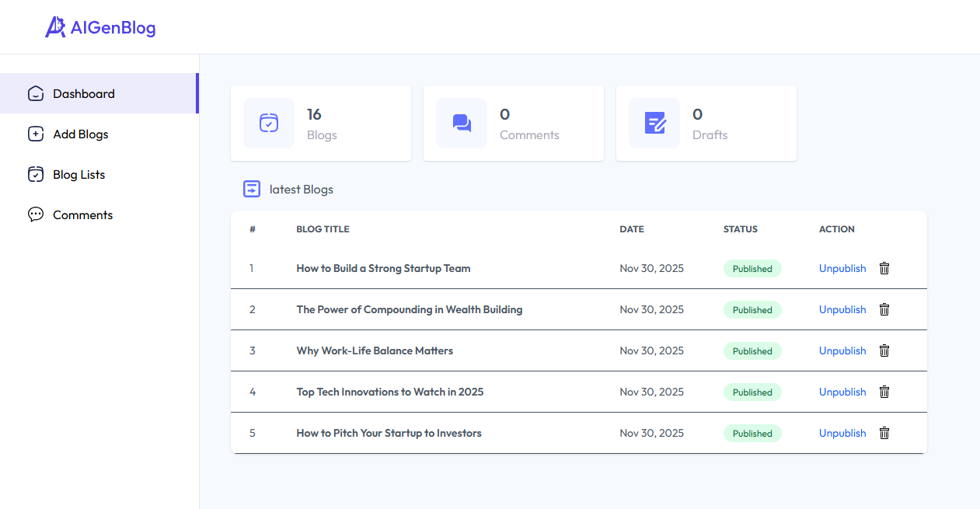The height and width of the screenshot is (509, 980).
Task: Click Published status badge on first blog
Action: (752, 269)
